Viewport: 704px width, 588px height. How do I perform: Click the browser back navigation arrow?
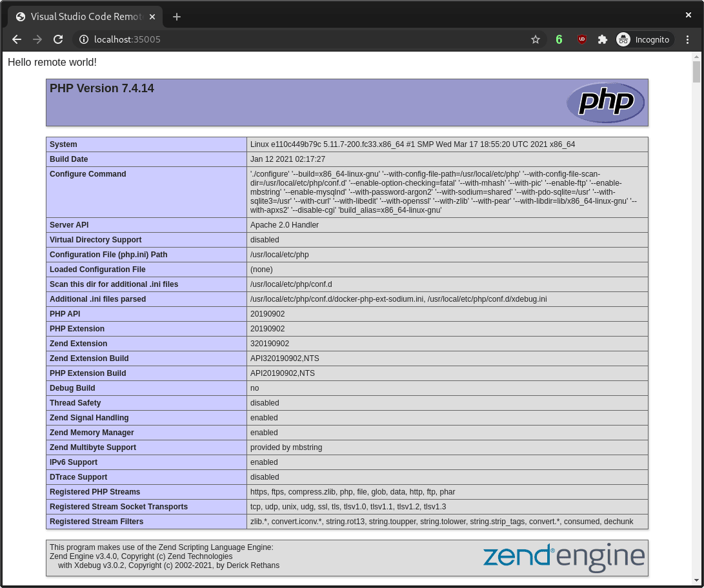(17, 39)
